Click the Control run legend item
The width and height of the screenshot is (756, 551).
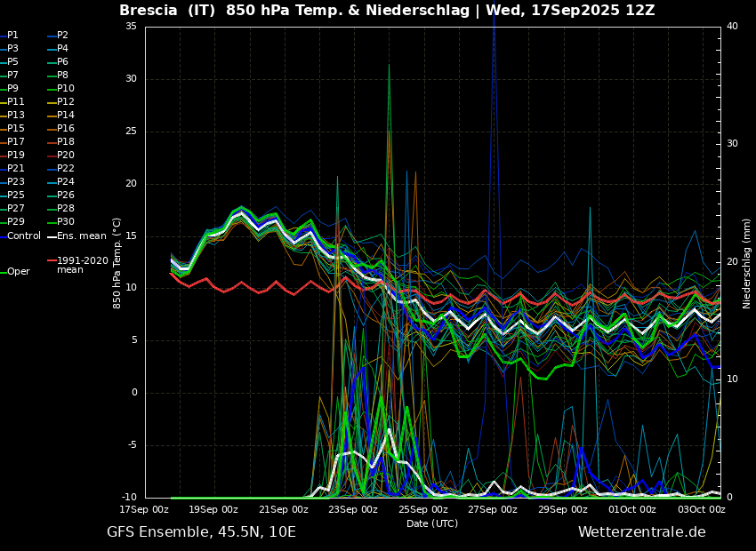23,236
